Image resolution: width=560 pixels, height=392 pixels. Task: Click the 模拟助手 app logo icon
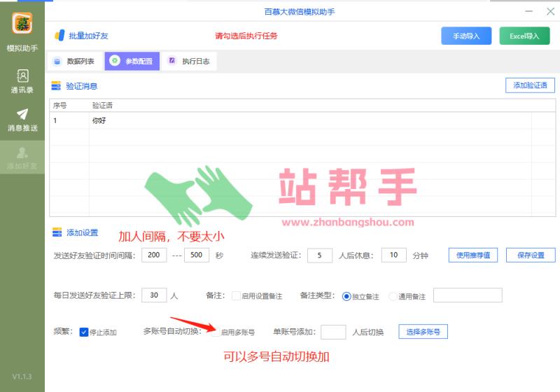click(x=22, y=23)
